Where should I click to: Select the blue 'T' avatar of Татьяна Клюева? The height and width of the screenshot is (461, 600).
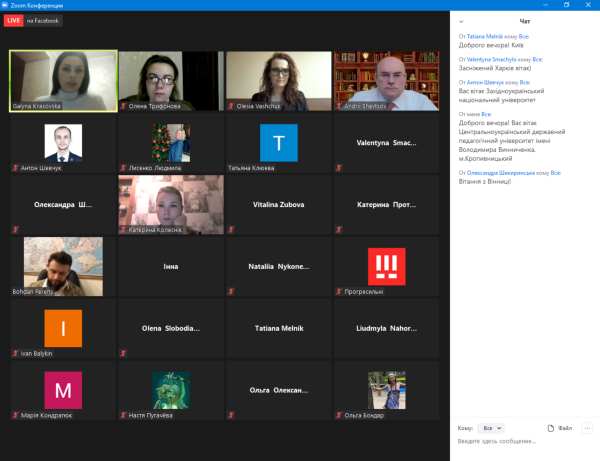tap(278, 142)
